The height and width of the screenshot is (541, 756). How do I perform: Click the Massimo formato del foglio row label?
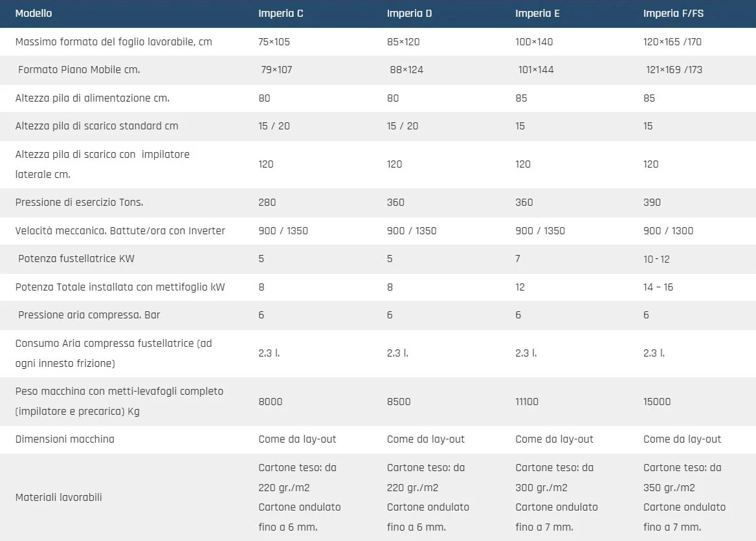[113, 42]
